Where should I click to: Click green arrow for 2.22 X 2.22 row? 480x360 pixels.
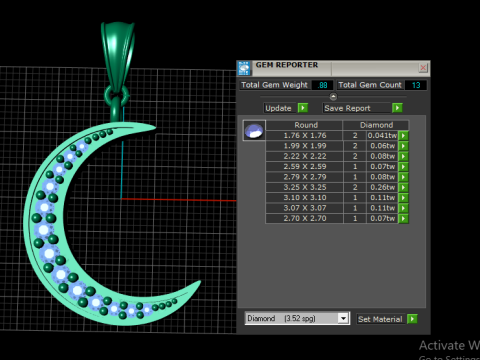tap(403, 156)
